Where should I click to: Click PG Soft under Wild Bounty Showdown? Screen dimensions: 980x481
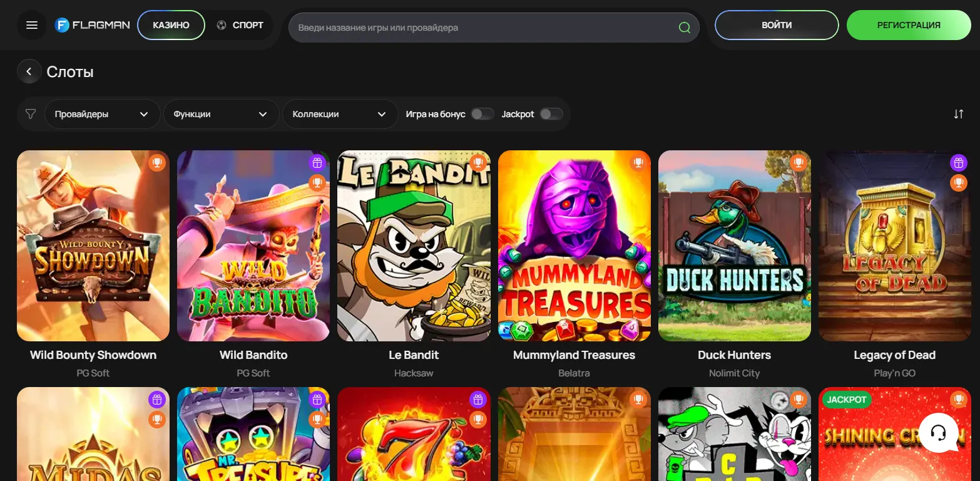click(93, 373)
